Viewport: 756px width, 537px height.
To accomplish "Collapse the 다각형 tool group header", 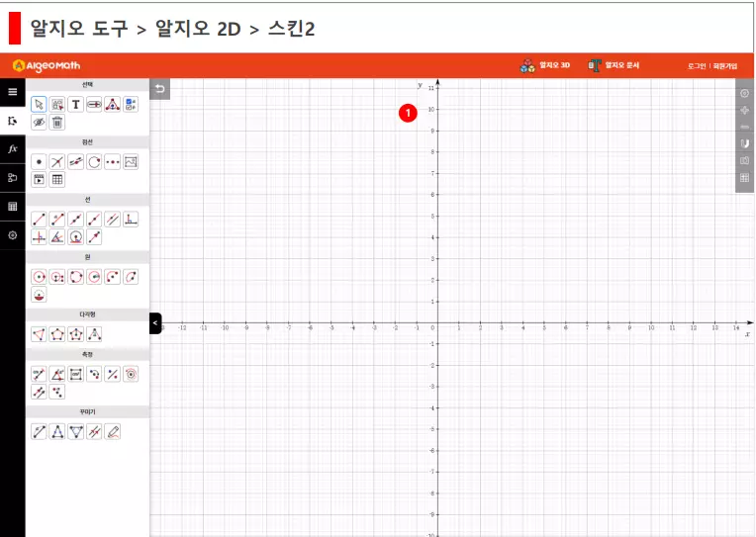I will 87,314.
